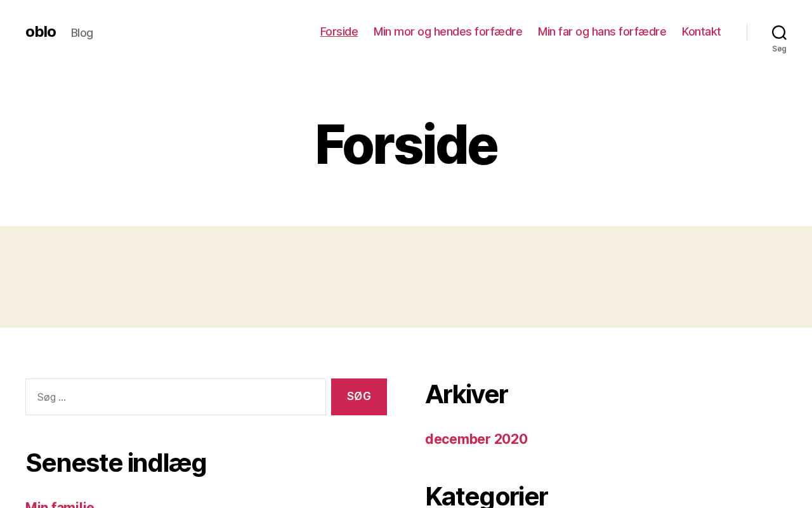Image resolution: width=812 pixels, height=508 pixels.
Task: Click the Seneste indlæg heading
Action: (x=116, y=463)
